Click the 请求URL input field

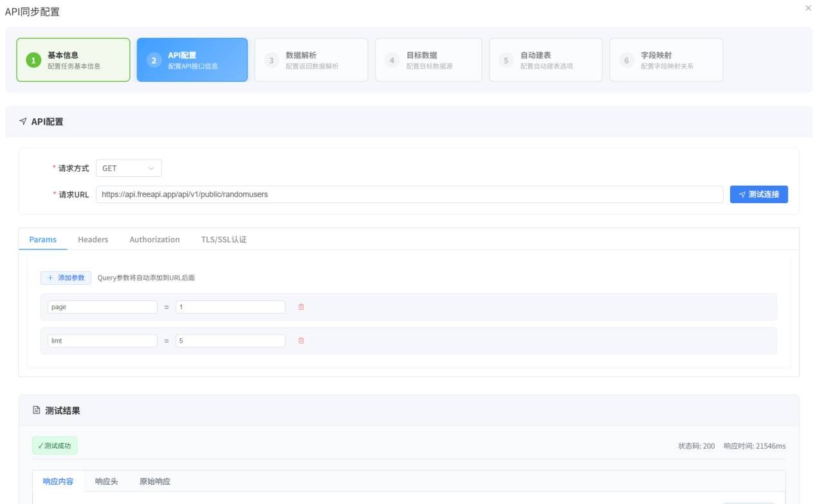click(x=410, y=194)
